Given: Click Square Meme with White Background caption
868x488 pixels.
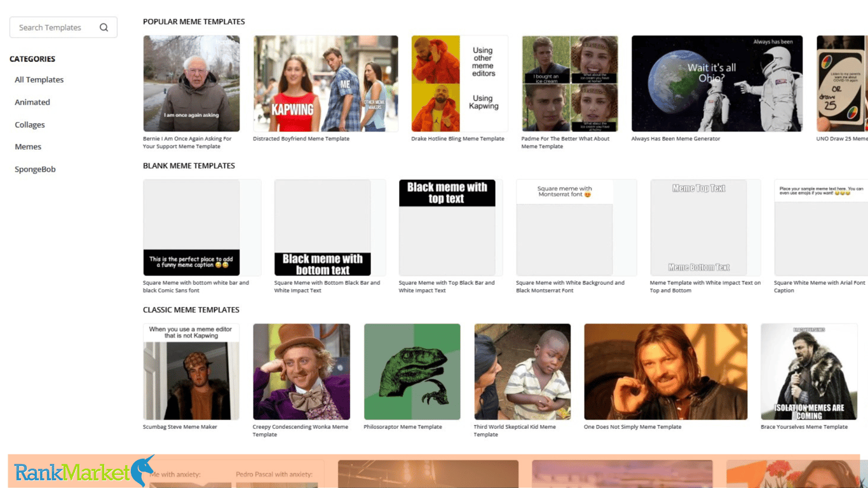Looking at the screenshot, I should point(570,287).
